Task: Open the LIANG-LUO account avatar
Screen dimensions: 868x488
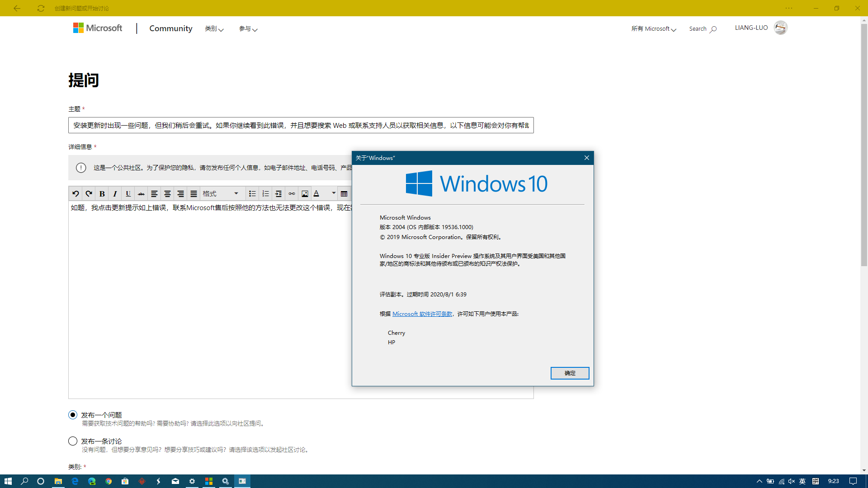Action: 780,28
